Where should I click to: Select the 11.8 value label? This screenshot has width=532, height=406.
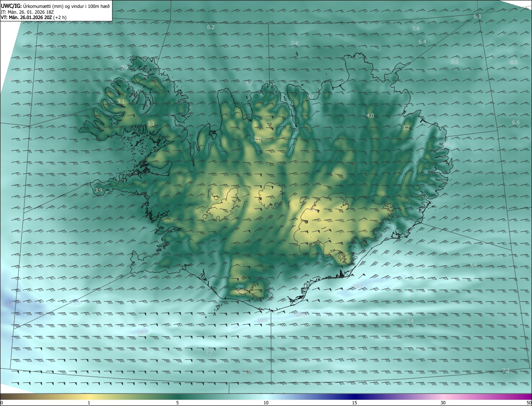click(8, 304)
